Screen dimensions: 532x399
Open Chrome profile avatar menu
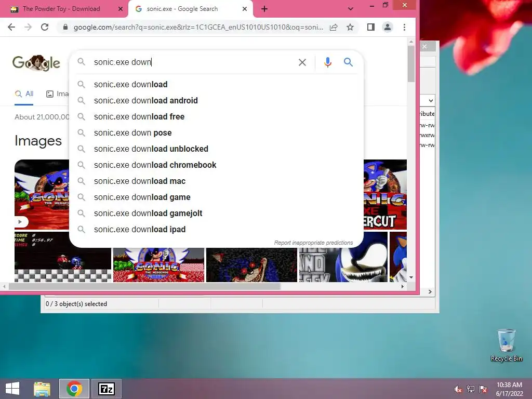pyautogui.click(x=388, y=27)
